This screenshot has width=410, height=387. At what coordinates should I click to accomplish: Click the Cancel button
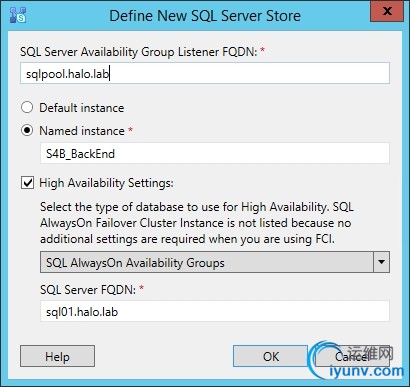[352, 356]
